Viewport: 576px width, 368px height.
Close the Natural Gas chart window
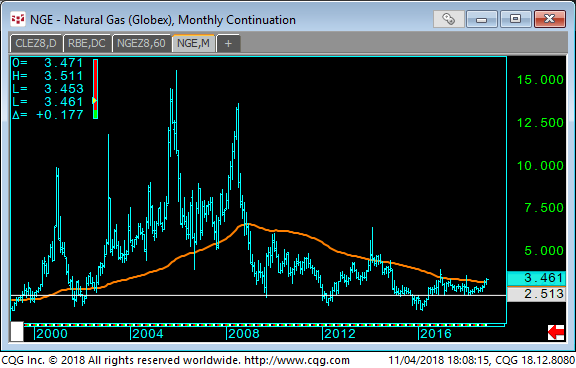click(x=550, y=19)
